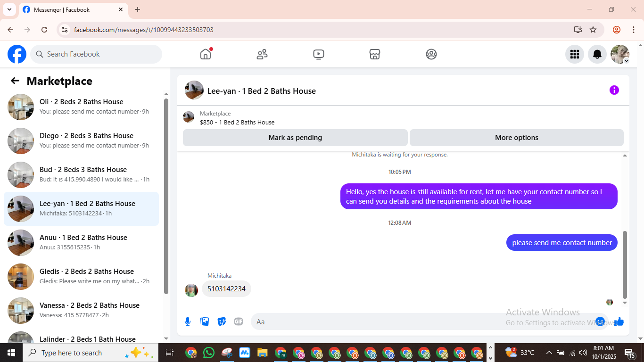644x362 pixels.
Task: Open the Groups icon in the top navigation
Action: (431, 54)
